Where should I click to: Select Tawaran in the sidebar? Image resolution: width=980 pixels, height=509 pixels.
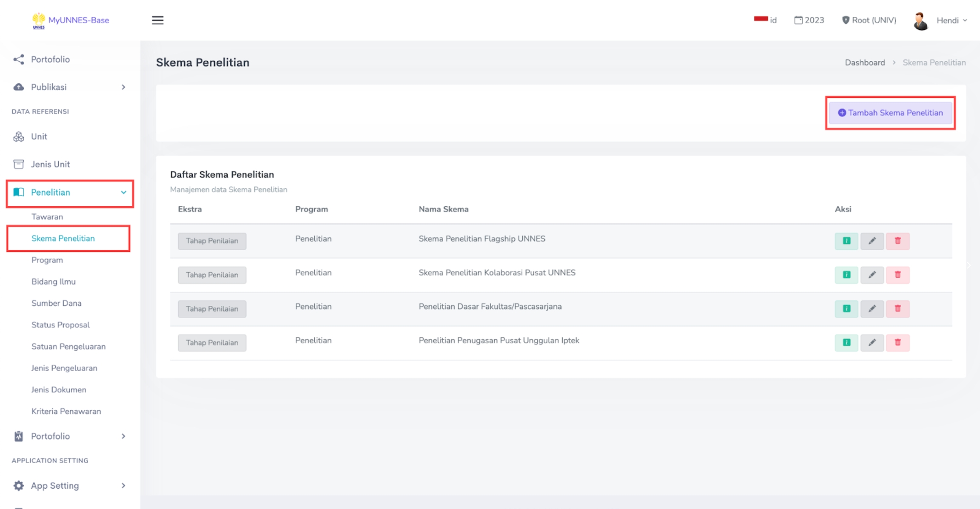click(47, 217)
